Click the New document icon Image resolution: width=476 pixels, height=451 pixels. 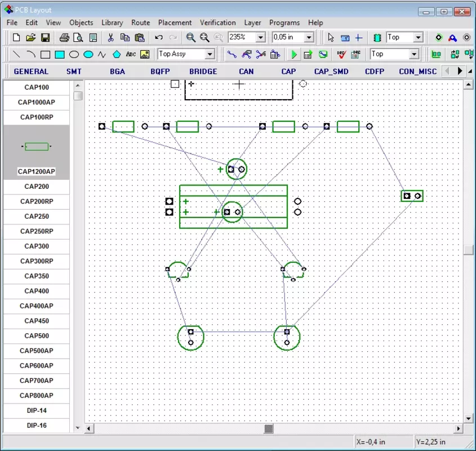pyautogui.click(x=16, y=37)
